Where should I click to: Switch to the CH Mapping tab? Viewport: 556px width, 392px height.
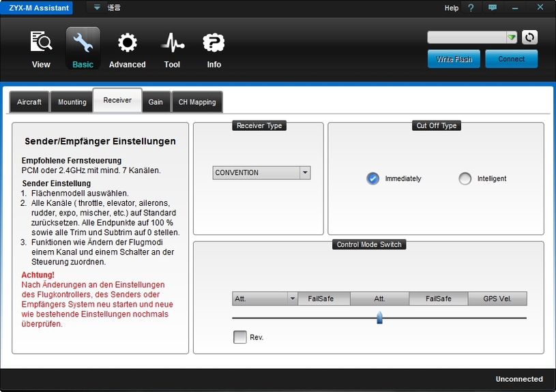(197, 102)
